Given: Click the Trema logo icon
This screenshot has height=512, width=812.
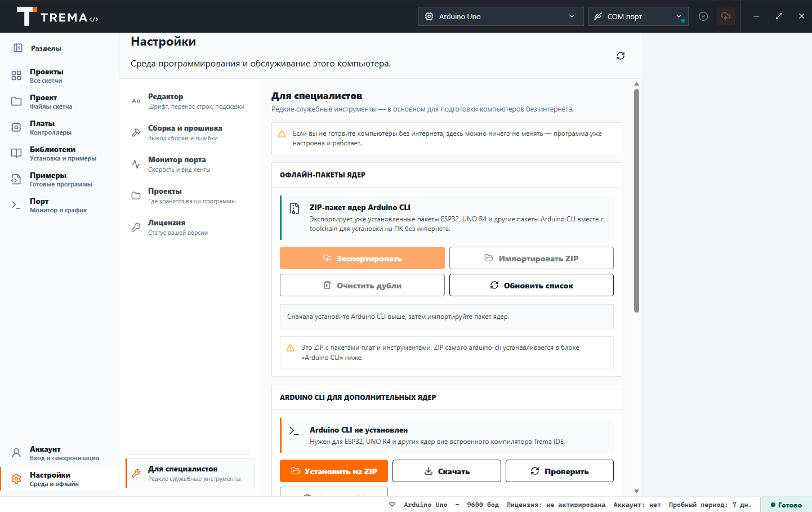Looking at the screenshot, I should (x=26, y=16).
